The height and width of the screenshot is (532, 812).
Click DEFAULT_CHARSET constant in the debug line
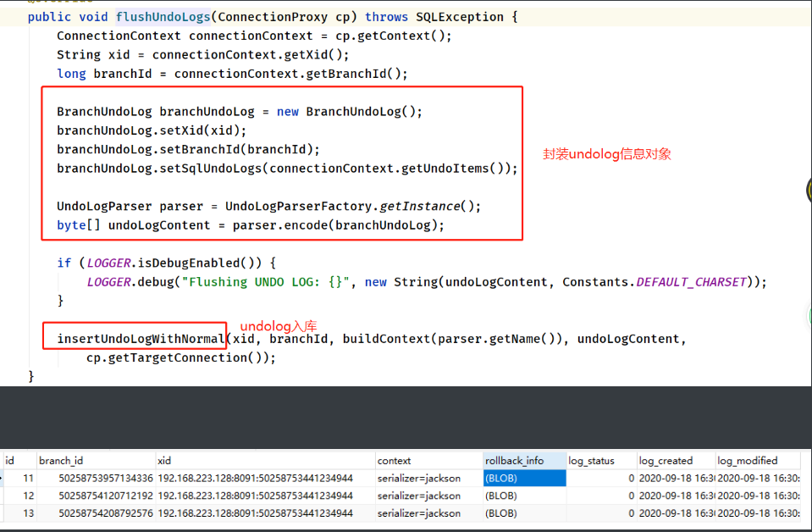click(691, 282)
